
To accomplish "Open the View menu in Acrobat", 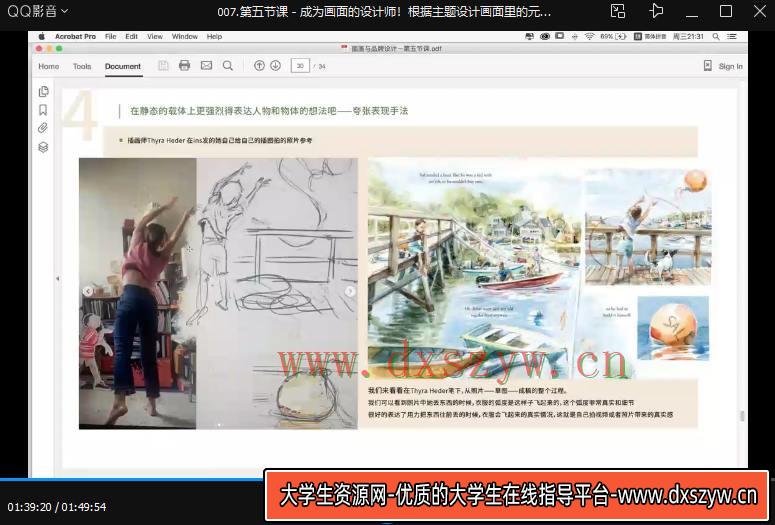I will (155, 37).
